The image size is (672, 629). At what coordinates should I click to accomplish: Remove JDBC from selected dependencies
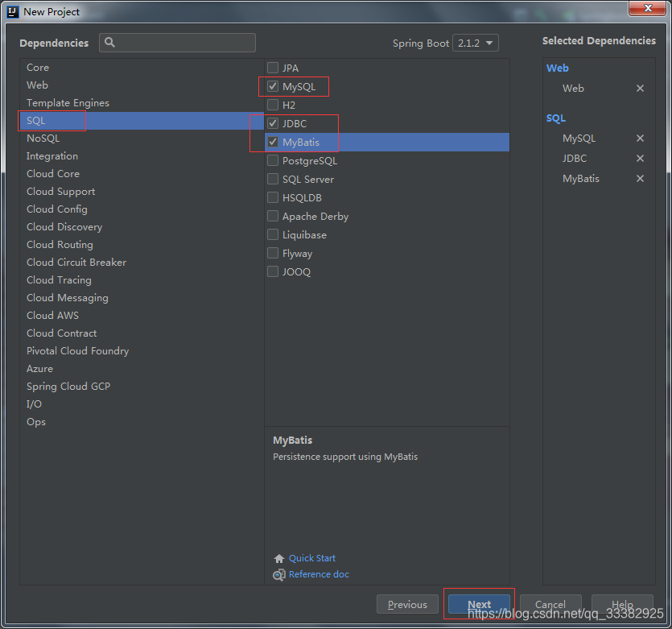click(640, 158)
